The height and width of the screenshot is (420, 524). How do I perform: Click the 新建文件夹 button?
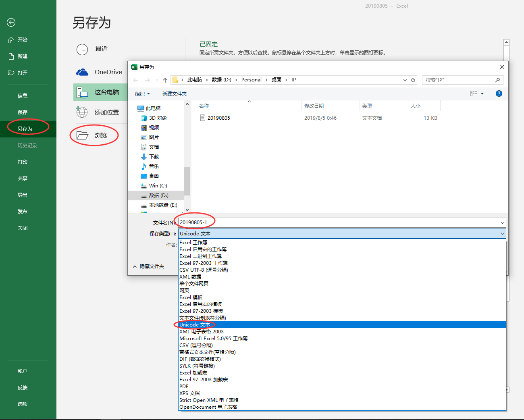tap(174, 94)
